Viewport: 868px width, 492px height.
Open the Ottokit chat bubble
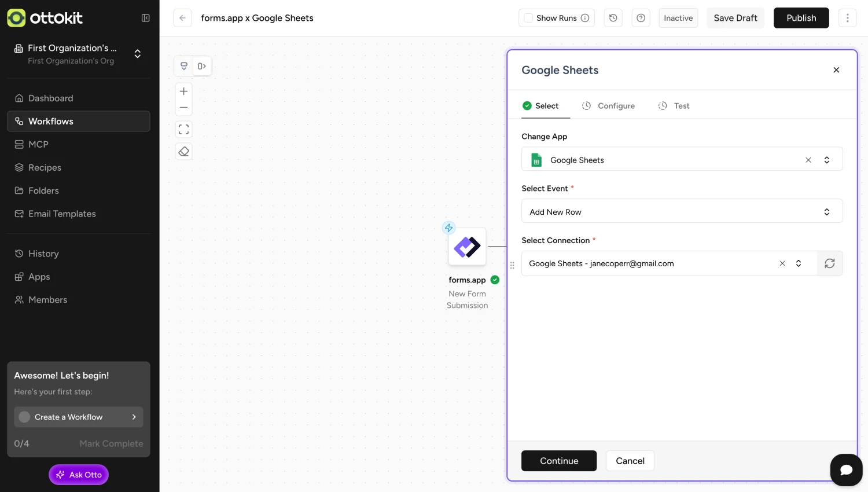846,469
